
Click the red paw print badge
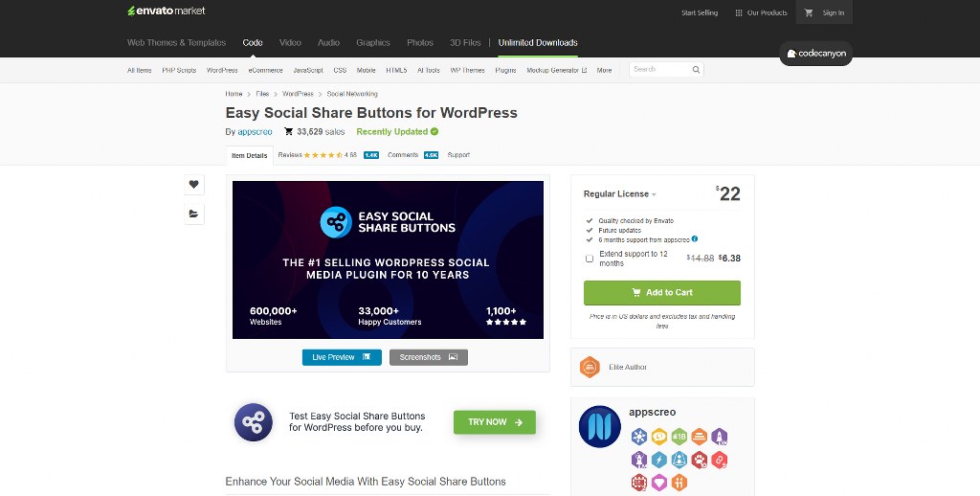700,460
